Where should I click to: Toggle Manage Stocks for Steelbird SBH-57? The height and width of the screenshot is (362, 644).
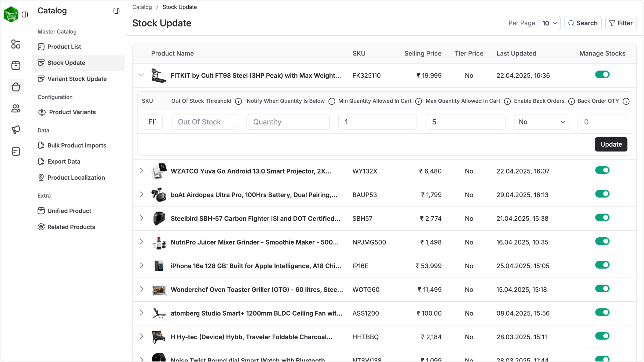[x=602, y=217]
